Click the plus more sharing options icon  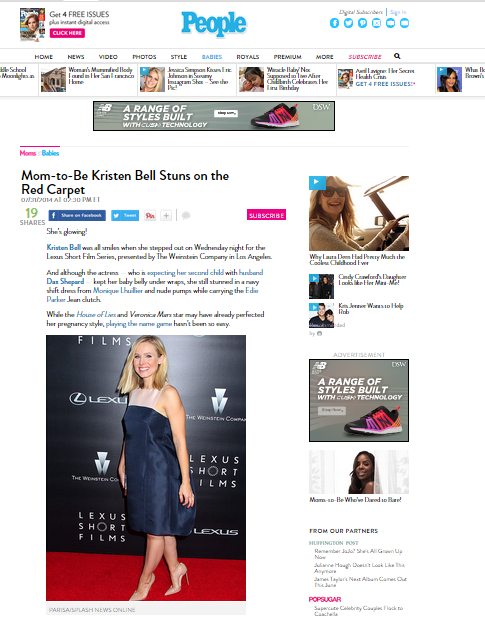pos(166,216)
